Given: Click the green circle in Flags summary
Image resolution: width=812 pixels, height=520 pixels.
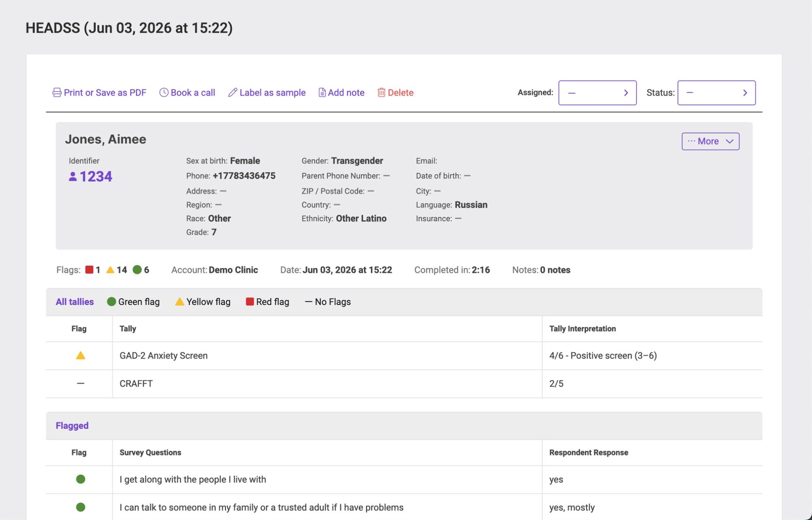Looking at the screenshot, I should click(137, 270).
